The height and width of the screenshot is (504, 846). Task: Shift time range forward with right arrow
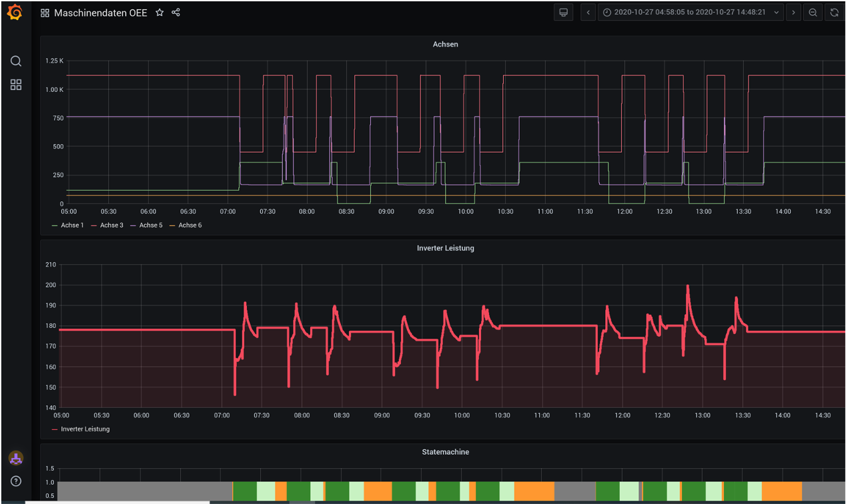[793, 13]
